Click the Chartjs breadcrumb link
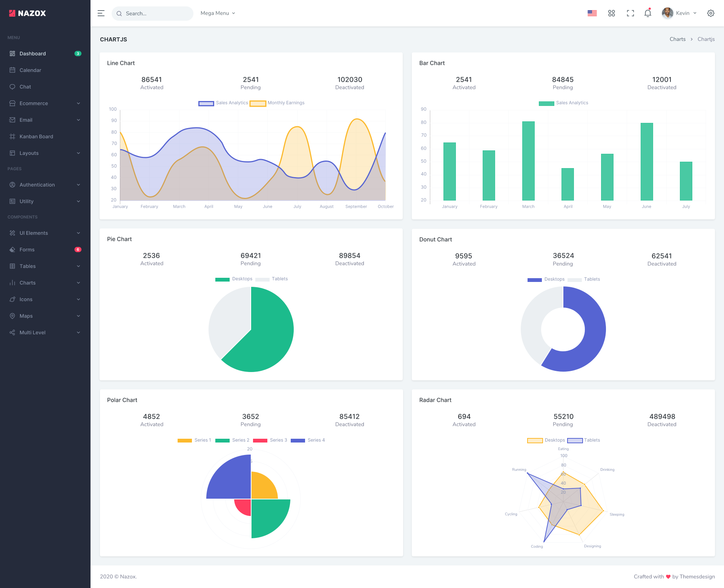 pyautogui.click(x=706, y=39)
